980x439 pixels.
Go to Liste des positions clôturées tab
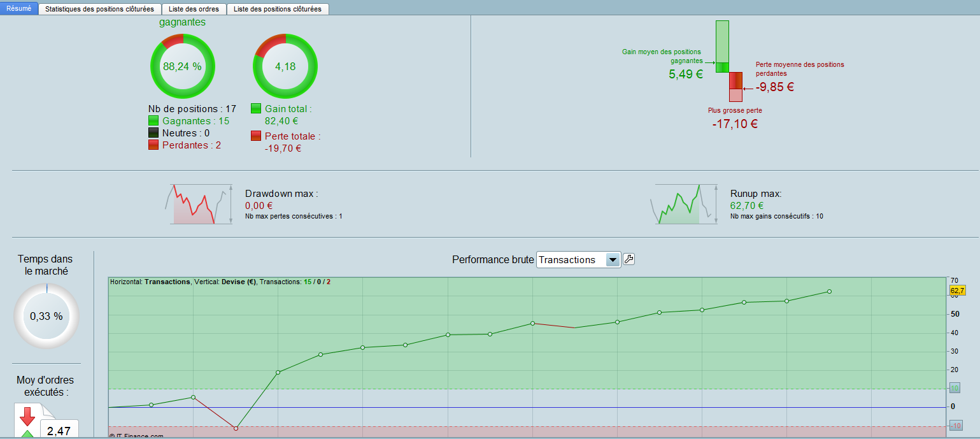pos(278,9)
